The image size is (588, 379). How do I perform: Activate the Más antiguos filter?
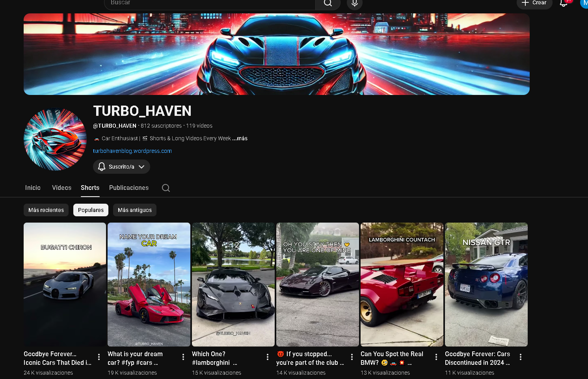(x=134, y=210)
